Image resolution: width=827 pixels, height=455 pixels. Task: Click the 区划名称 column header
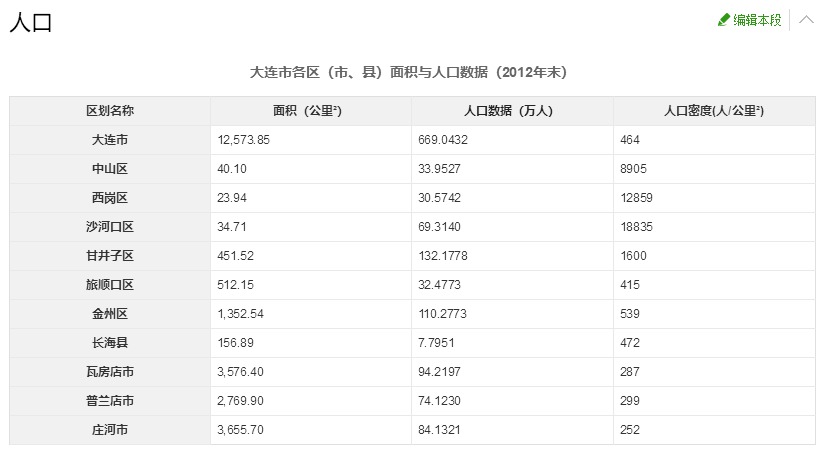pos(110,111)
